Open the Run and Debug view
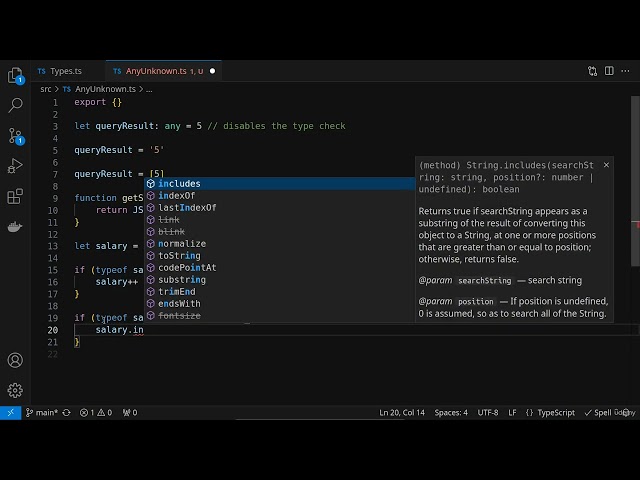The width and height of the screenshot is (640, 480). pyautogui.click(x=15, y=166)
